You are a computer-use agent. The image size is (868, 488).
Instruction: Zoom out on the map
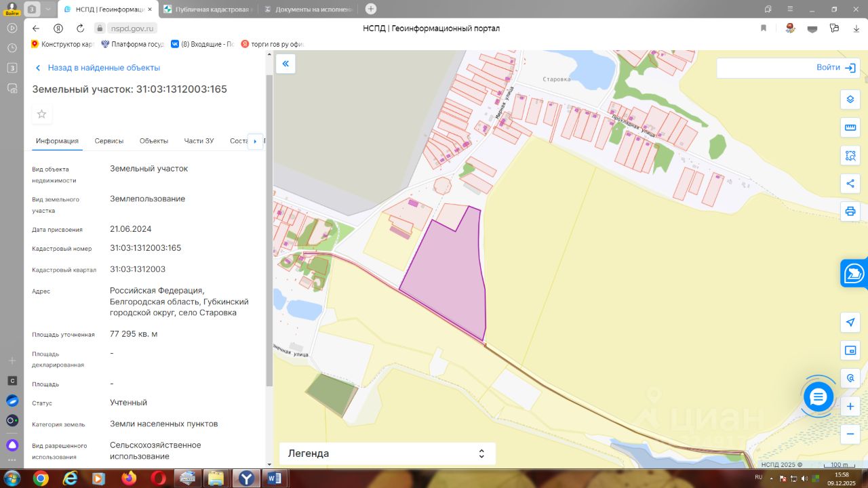tap(850, 433)
